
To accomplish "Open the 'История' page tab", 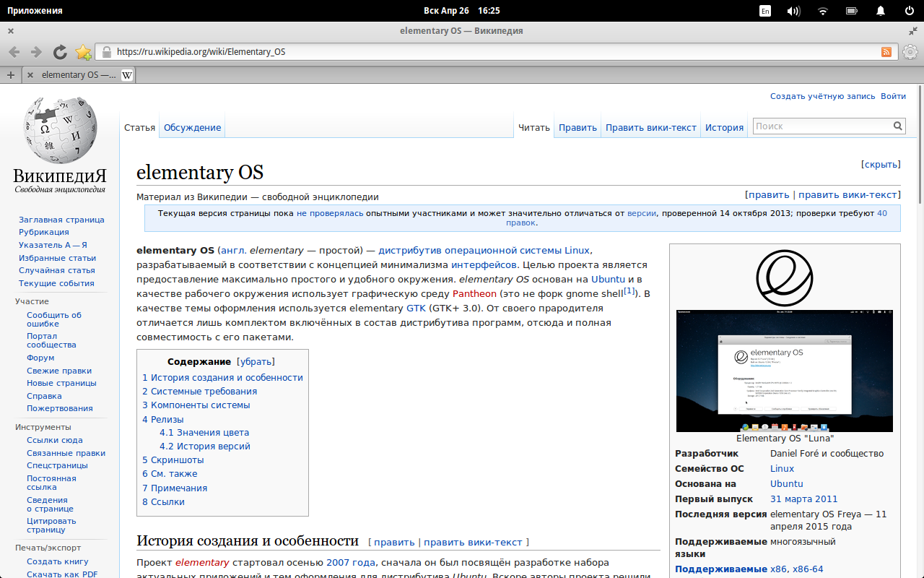I will coord(724,128).
